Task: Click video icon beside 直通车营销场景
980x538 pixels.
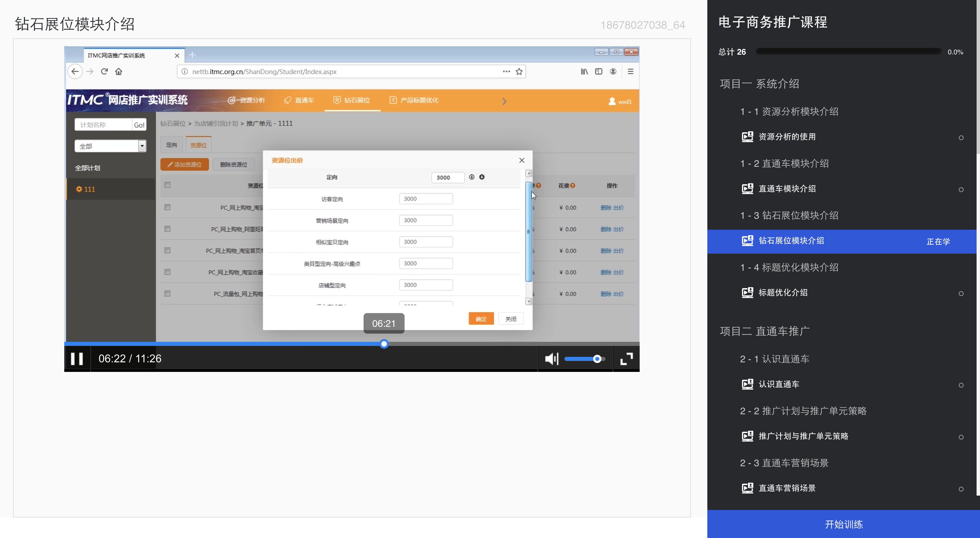Action: [747, 488]
